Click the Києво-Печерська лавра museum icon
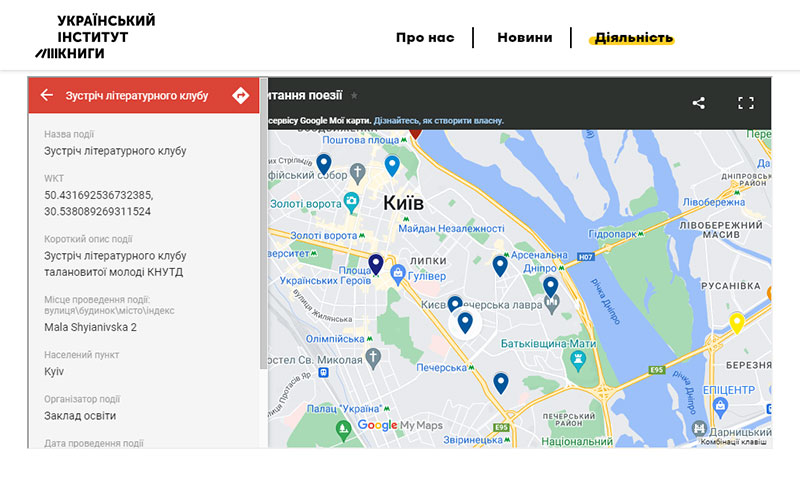The width and height of the screenshot is (800, 477). [x=552, y=305]
